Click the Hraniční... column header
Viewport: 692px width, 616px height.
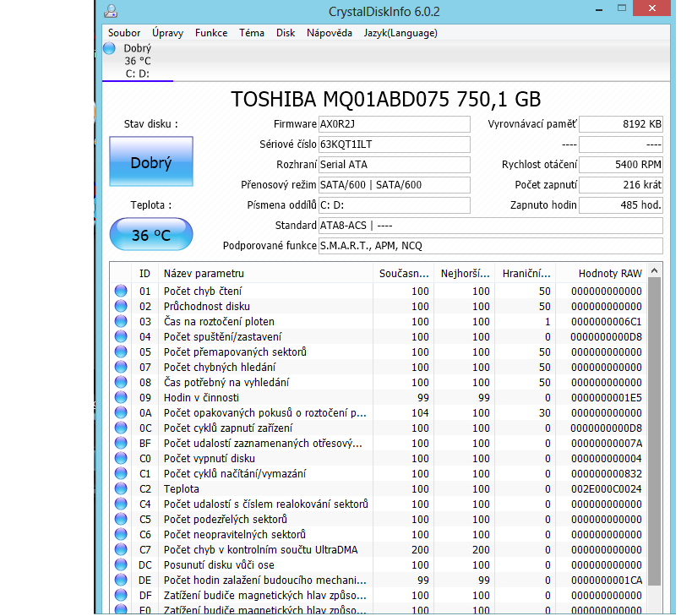(x=526, y=274)
